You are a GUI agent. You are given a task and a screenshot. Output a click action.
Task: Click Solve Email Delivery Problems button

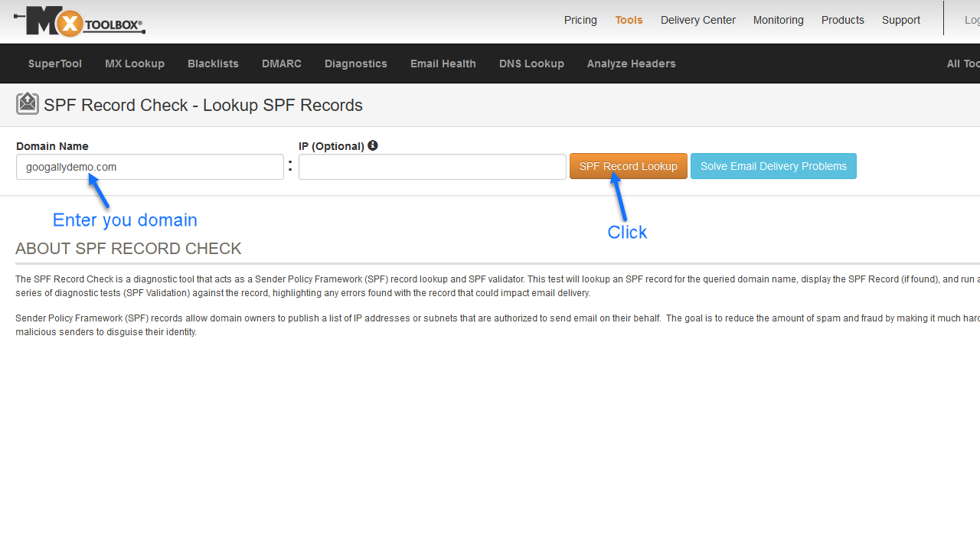[773, 166]
